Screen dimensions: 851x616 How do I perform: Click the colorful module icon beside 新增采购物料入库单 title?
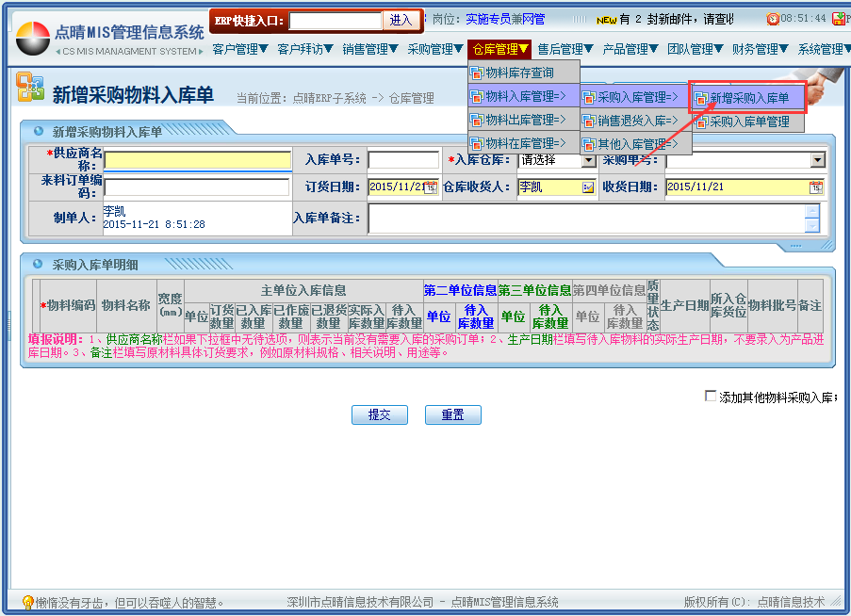[x=30, y=87]
